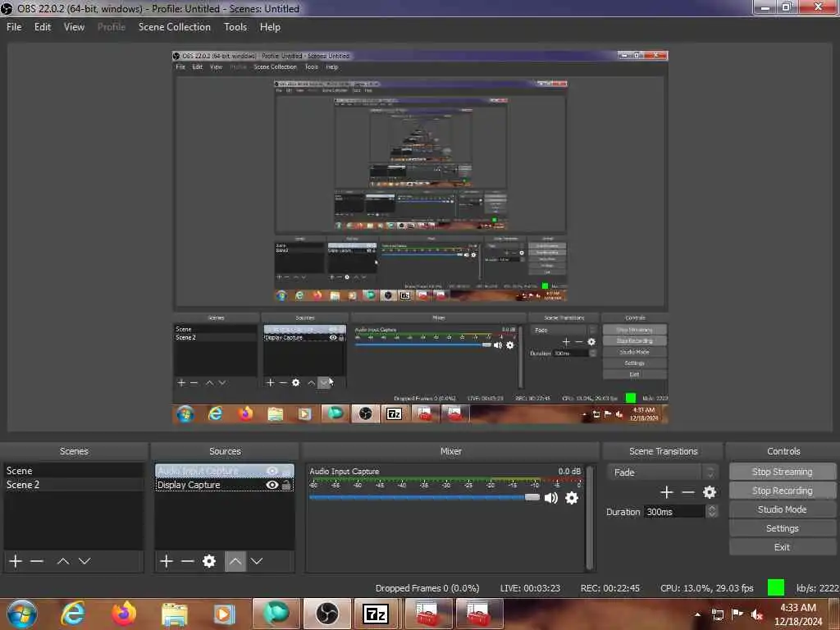Move source up in Sources panel
Image resolution: width=840 pixels, height=630 pixels.
click(x=235, y=561)
